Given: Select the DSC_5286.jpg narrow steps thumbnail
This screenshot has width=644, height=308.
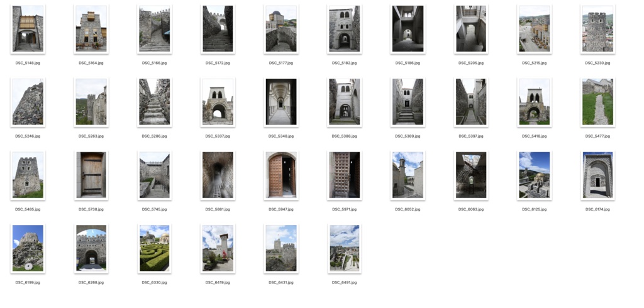Looking at the screenshot, I should point(155,102).
